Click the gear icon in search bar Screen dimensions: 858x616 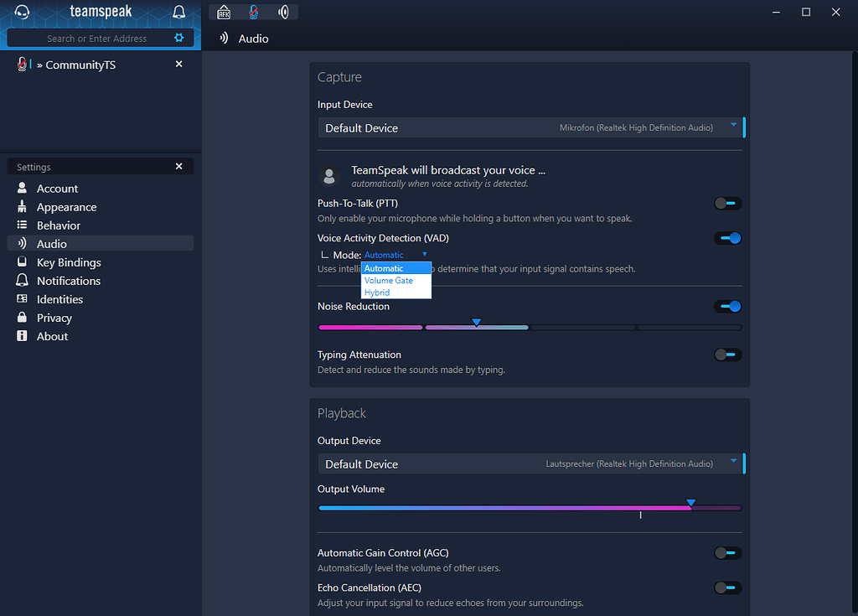coord(178,38)
